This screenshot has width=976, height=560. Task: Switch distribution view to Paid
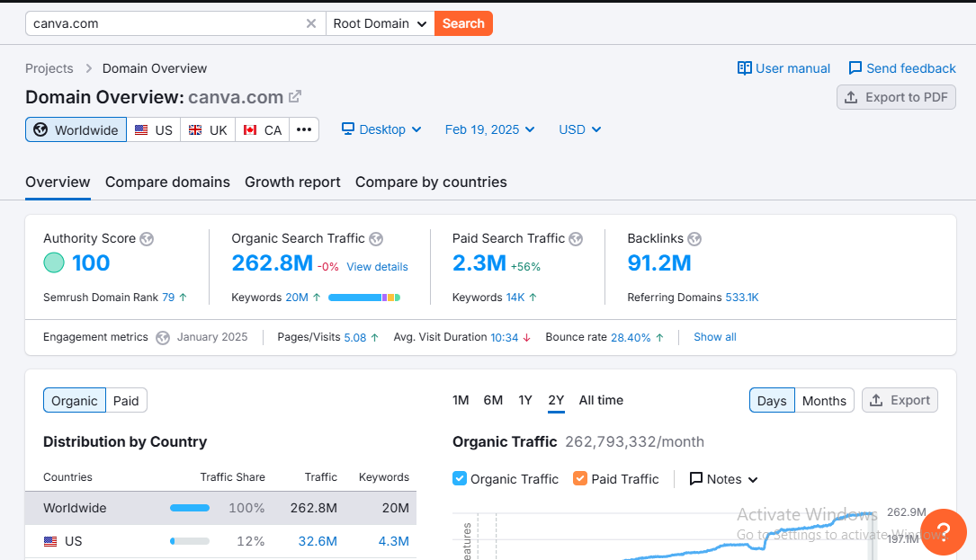pos(126,401)
